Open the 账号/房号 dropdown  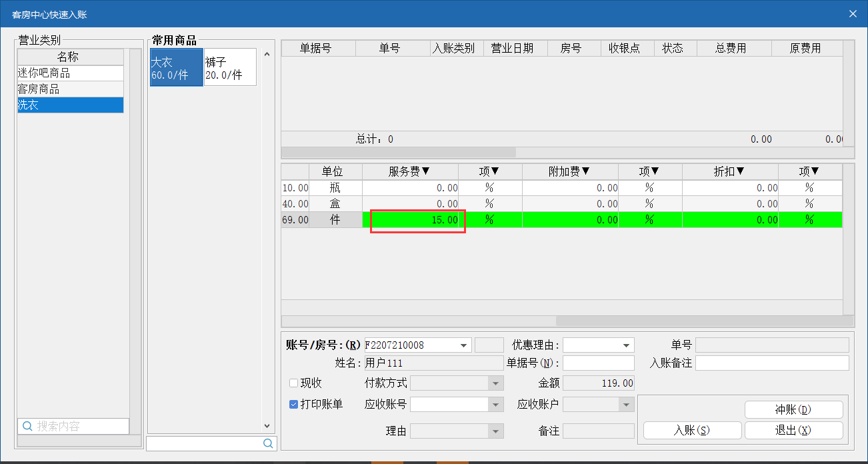[464, 345]
